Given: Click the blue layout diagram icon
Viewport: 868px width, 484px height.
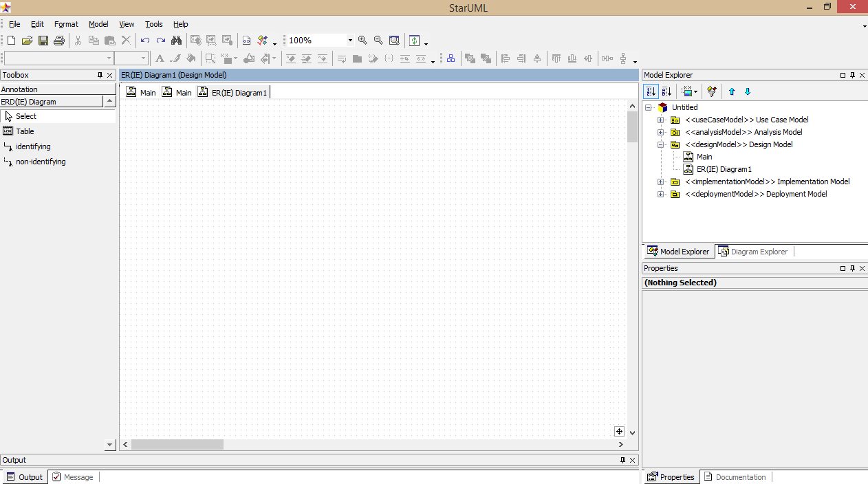Looking at the screenshot, I should pyautogui.click(x=451, y=59).
